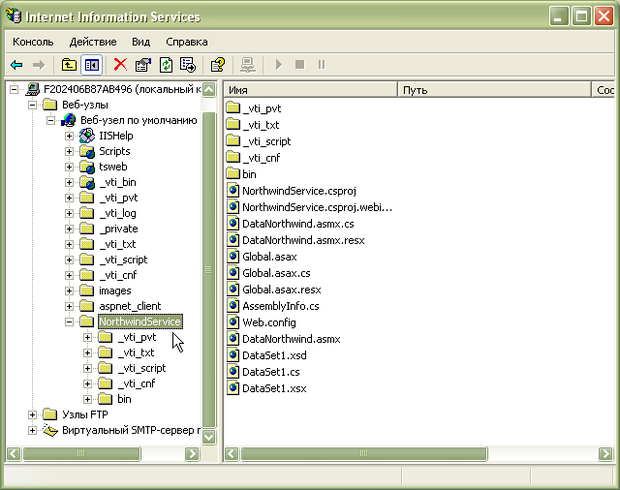This screenshot has width=620, height=490.
Task: Select DataSet1.xsd in the list
Action: pos(274,355)
